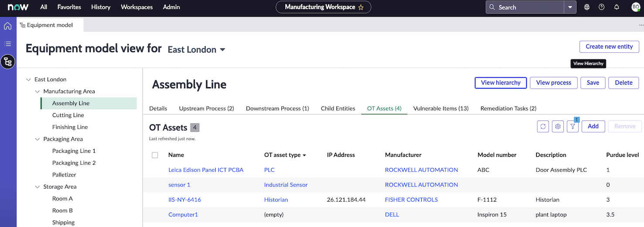Click the Create new entity button
Viewport: 644px width, 227px height.
609,47
